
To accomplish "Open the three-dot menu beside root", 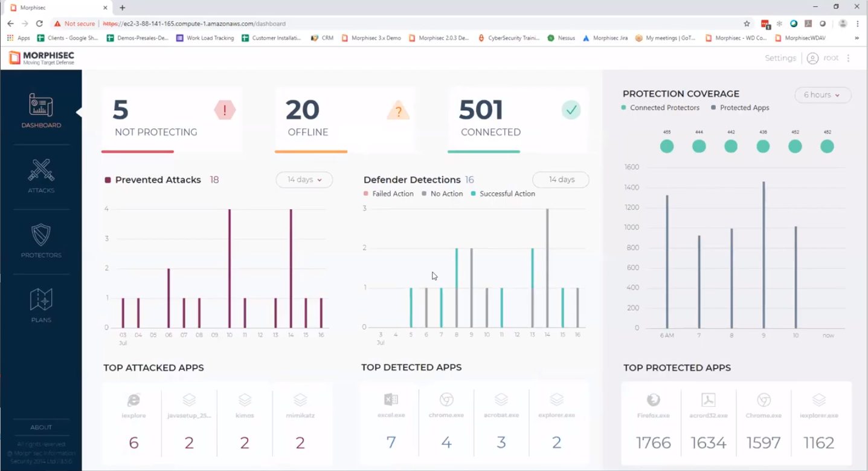I will [x=849, y=58].
